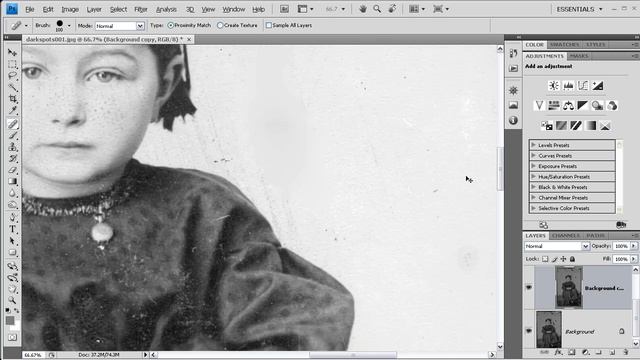
Task: Add a Black & White adjustment
Action: (583, 106)
